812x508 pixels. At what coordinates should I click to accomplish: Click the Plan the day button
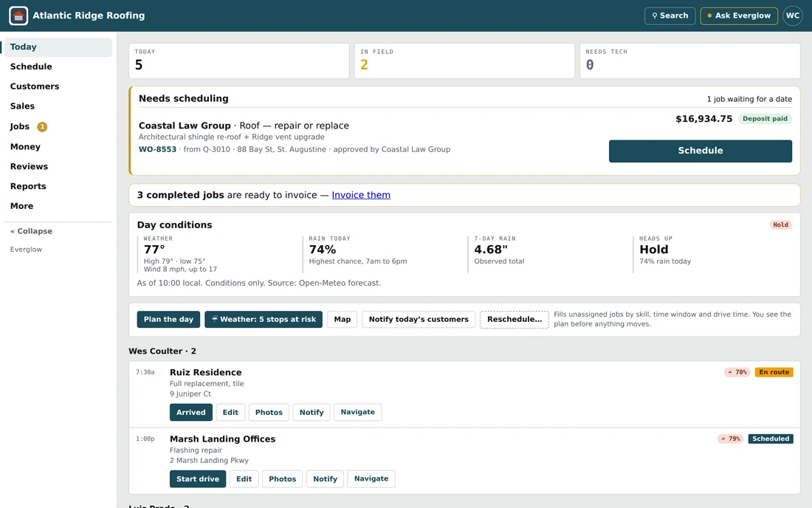[168, 320]
